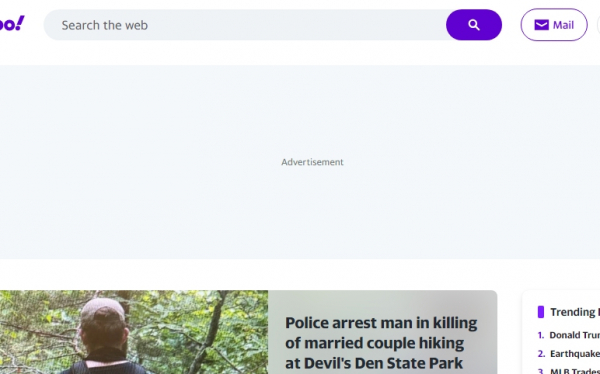Click the partially visible button right of Mail
Viewport: 600px width, 374px height.
598,25
